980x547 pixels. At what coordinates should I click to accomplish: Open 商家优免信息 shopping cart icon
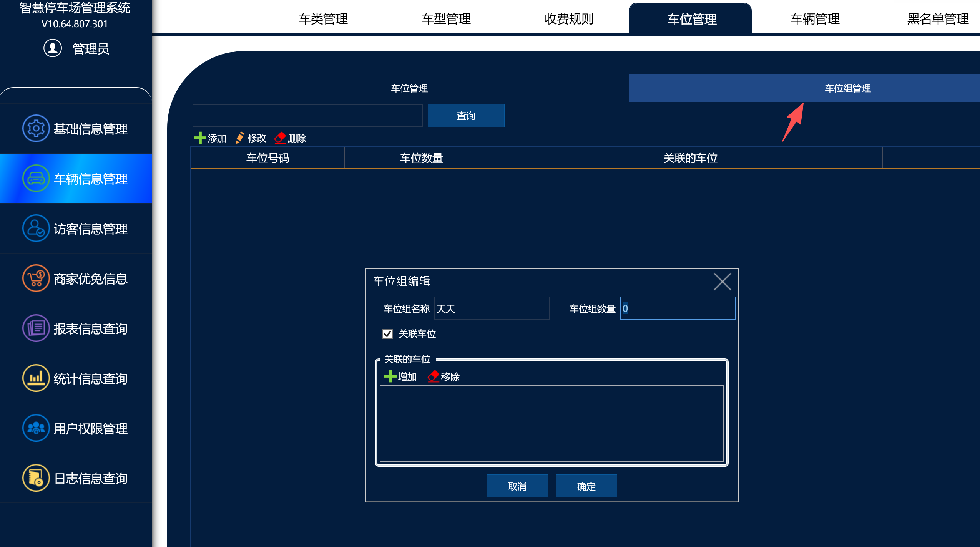[36, 278]
